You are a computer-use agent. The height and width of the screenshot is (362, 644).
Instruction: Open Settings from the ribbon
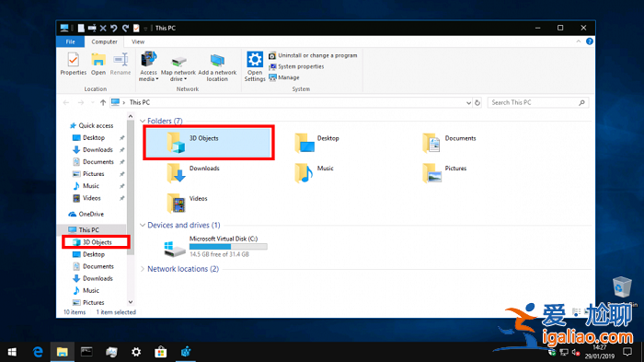tap(255, 66)
